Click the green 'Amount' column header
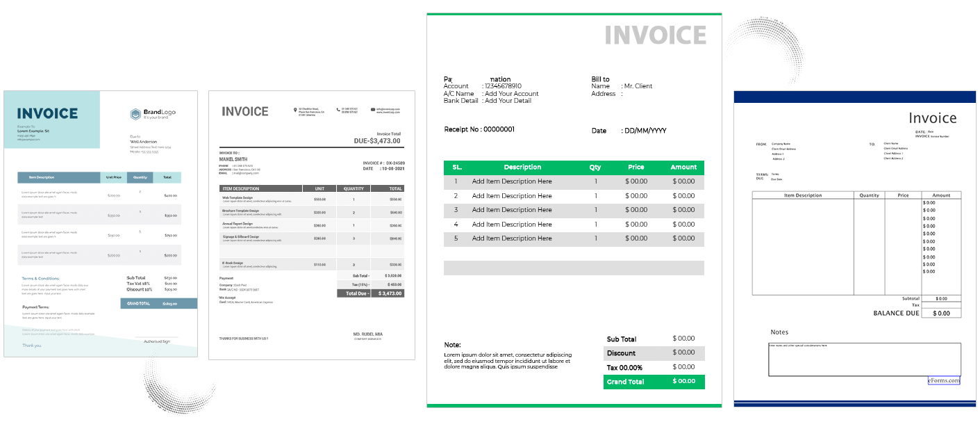Viewport: 980px width, 422px height. (683, 167)
